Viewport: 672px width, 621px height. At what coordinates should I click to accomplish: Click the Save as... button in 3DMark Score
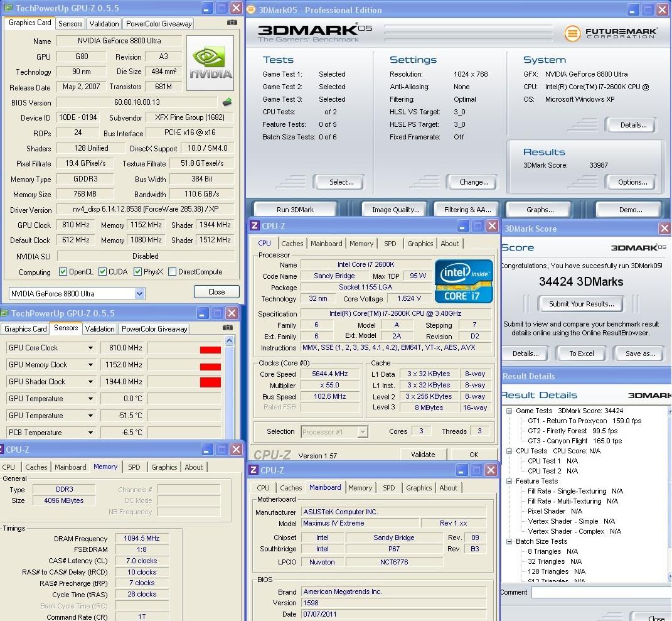[x=640, y=354]
